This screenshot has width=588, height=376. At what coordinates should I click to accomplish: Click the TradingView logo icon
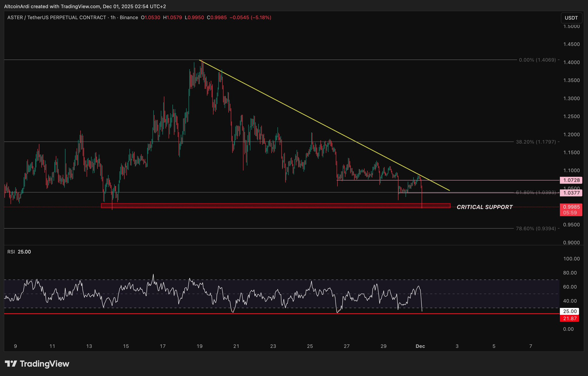tap(11, 364)
